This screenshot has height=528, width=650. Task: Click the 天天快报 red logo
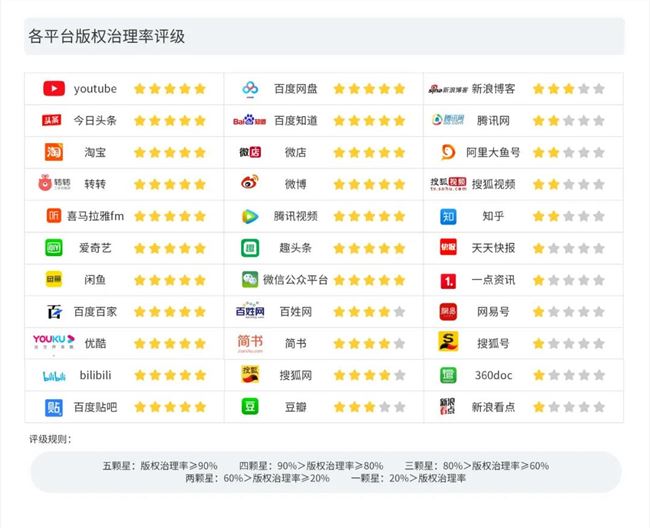point(448,247)
